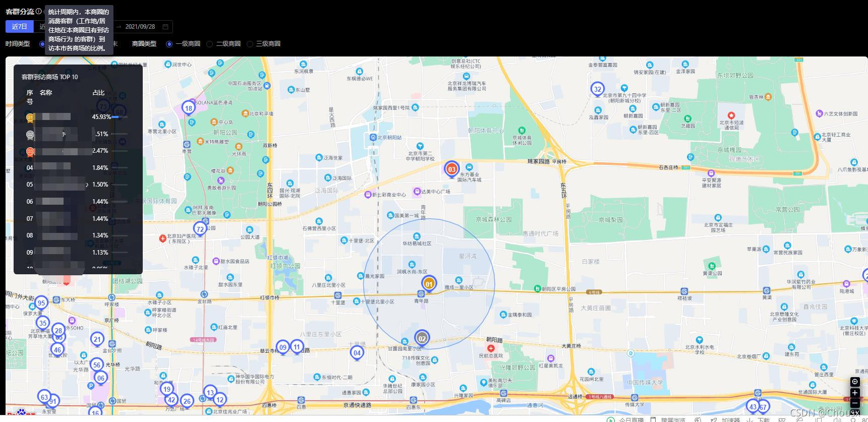Click the 民航总医院 hospital icon
868x422 pixels.
click(x=491, y=348)
